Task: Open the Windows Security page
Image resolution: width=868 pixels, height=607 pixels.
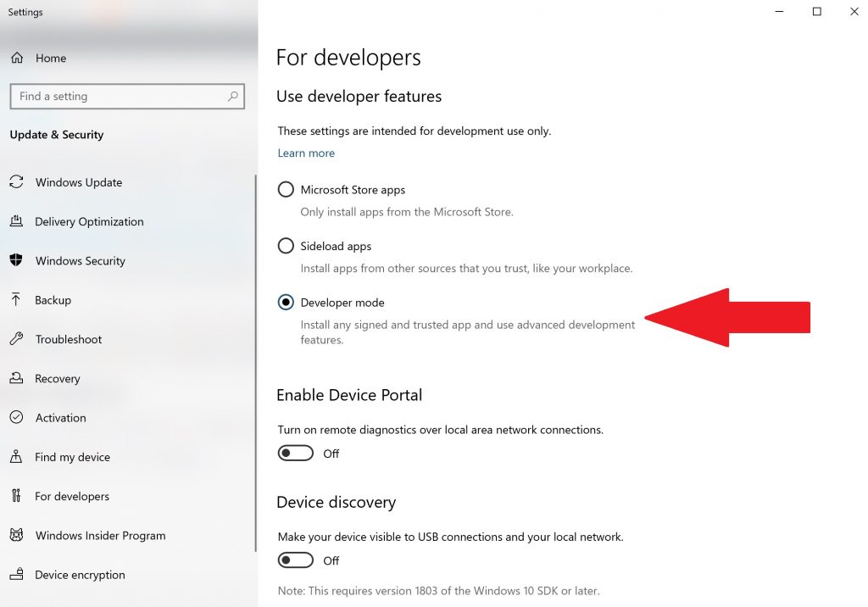Action: click(81, 261)
